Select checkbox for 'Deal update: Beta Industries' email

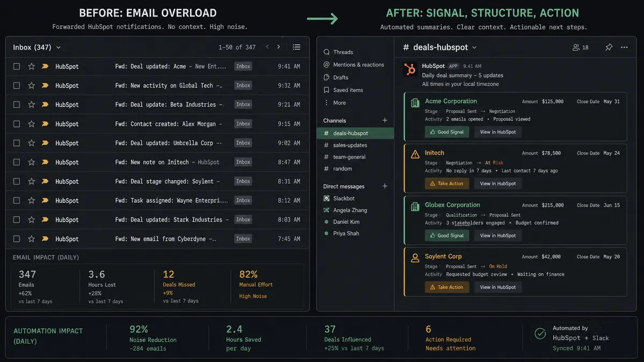(17, 105)
